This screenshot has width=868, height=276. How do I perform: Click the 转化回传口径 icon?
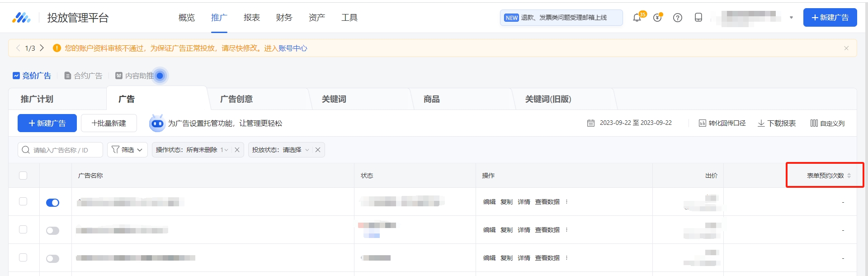(x=703, y=123)
